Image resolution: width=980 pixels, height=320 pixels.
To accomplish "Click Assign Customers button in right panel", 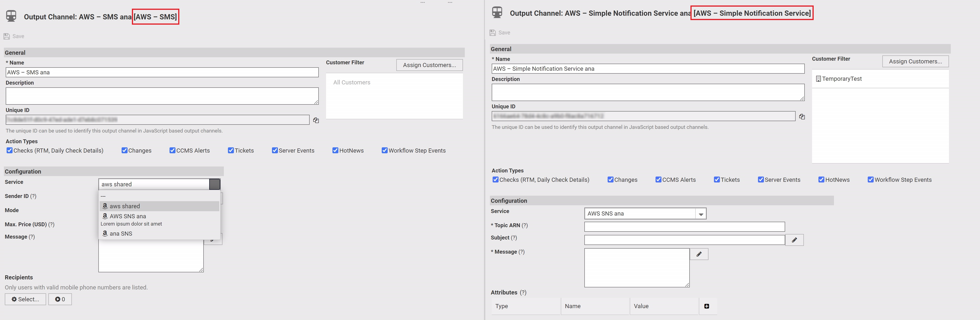I will coord(915,61).
